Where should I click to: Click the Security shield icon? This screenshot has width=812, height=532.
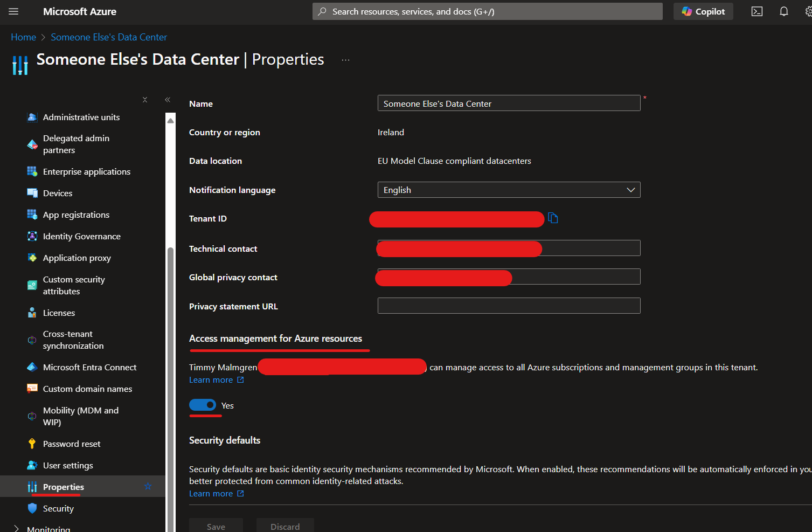(x=32, y=508)
